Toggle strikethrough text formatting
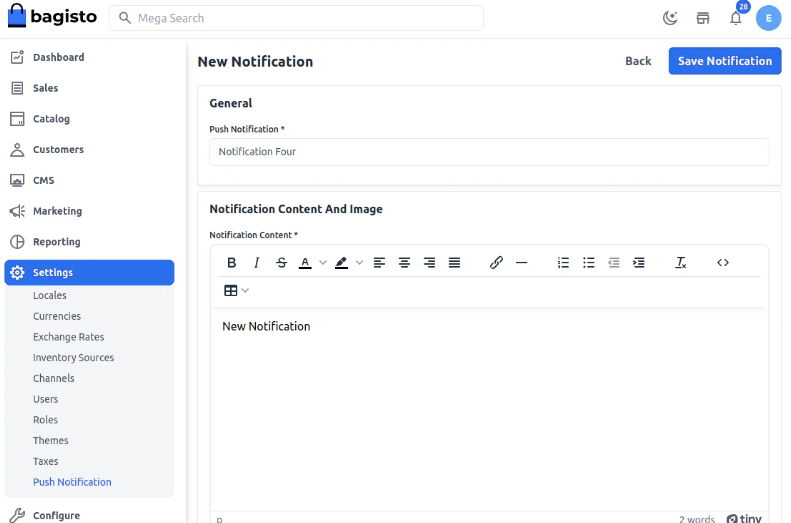791x523 pixels. (281, 263)
